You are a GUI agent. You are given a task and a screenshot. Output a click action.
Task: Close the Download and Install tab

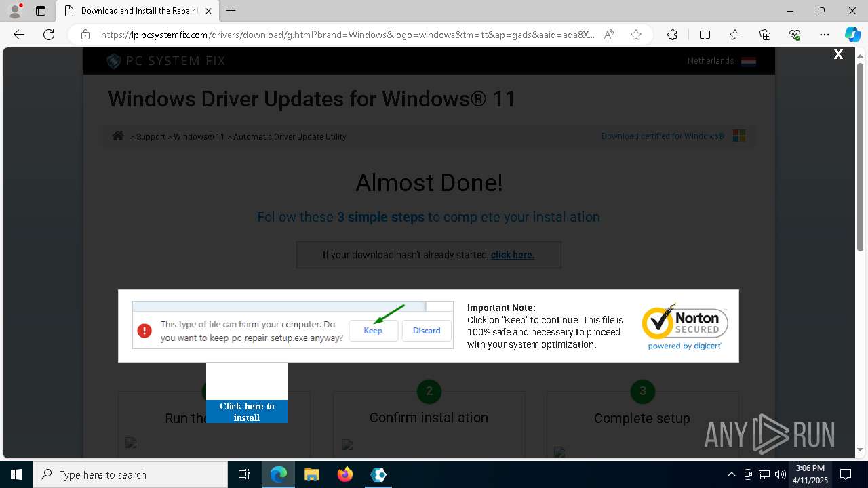(x=208, y=11)
